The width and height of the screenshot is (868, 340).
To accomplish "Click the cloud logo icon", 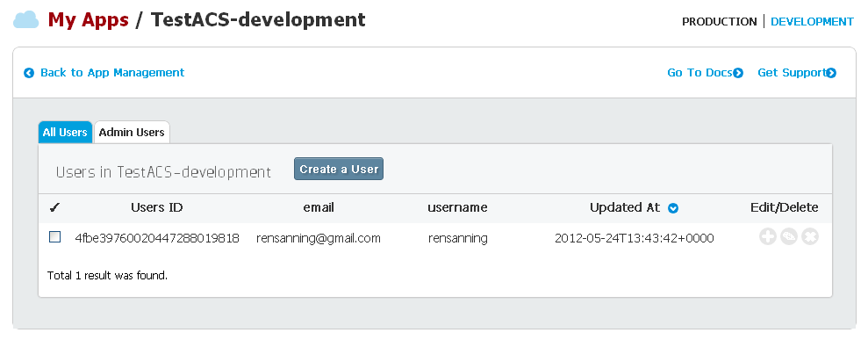I will click(x=26, y=20).
